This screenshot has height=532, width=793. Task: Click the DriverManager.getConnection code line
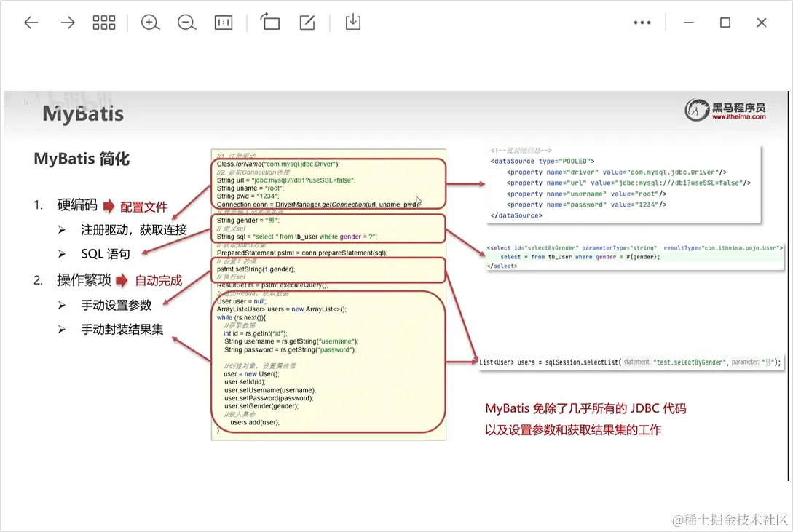[319, 204]
